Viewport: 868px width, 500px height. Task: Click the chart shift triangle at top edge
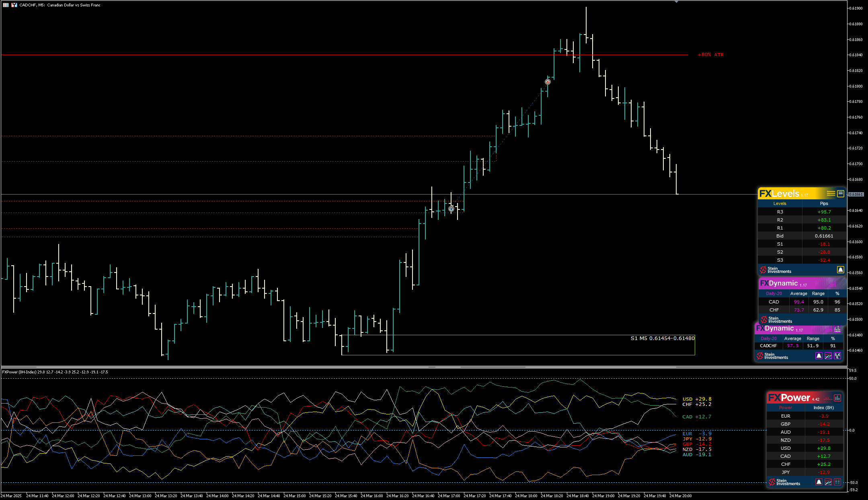click(x=676, y=2)
